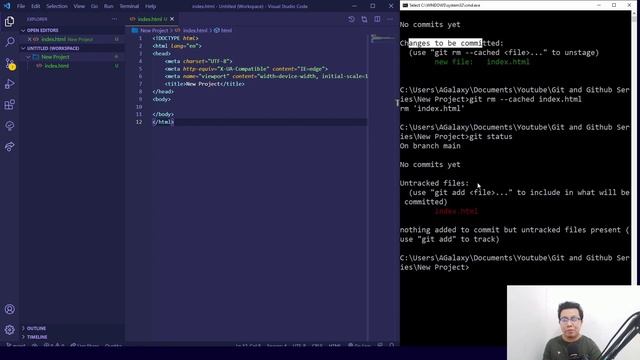The height and width of the screenshot is (360, 640).
Task: Maximize the cmd.exe window
Action: pos(614,5)
